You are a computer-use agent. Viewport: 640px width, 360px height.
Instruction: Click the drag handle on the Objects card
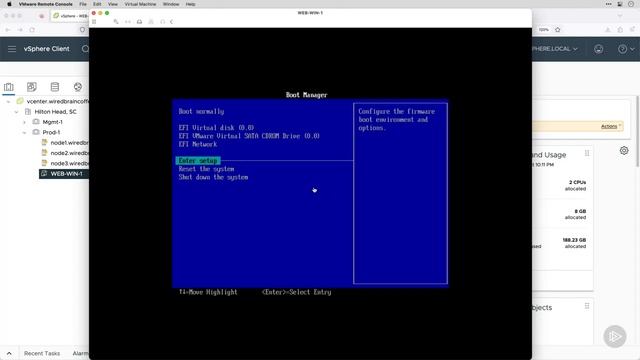[587, 306]
